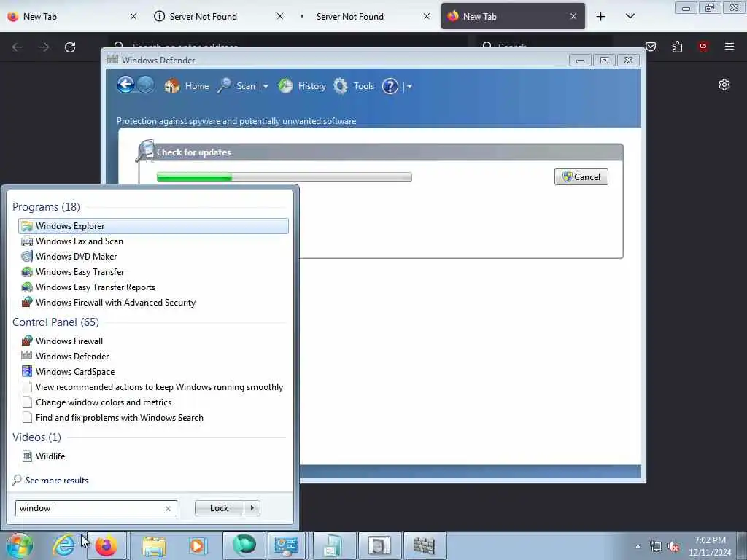Click the Defender Help question mark icon

(390, 86)
